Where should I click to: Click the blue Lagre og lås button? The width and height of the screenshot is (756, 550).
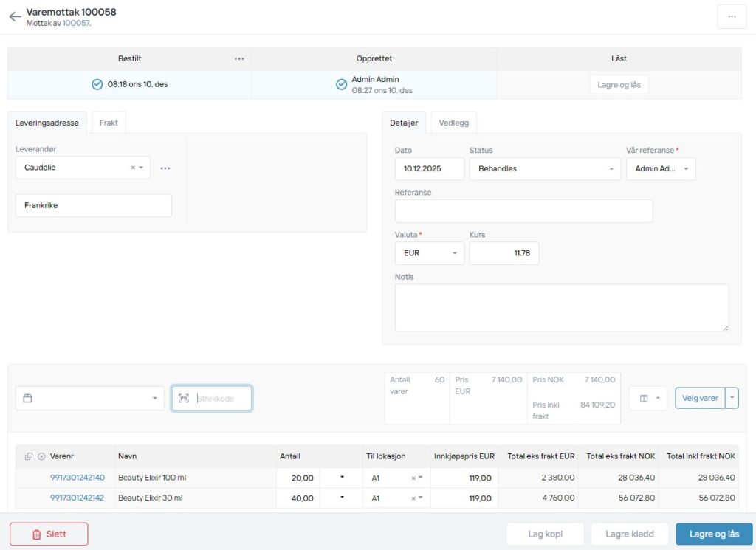(713, 534)
